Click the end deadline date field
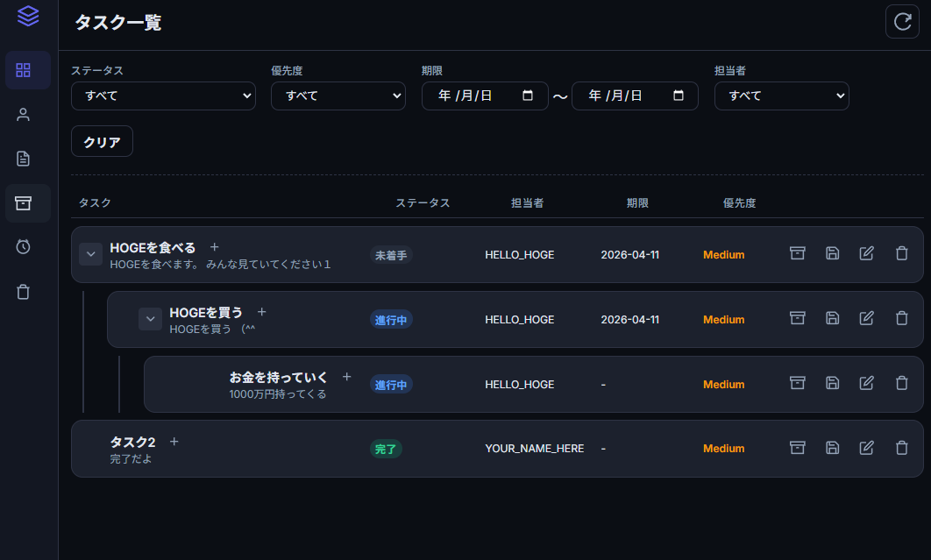This screenshot has height=560, width=931. tap(635, 96)
